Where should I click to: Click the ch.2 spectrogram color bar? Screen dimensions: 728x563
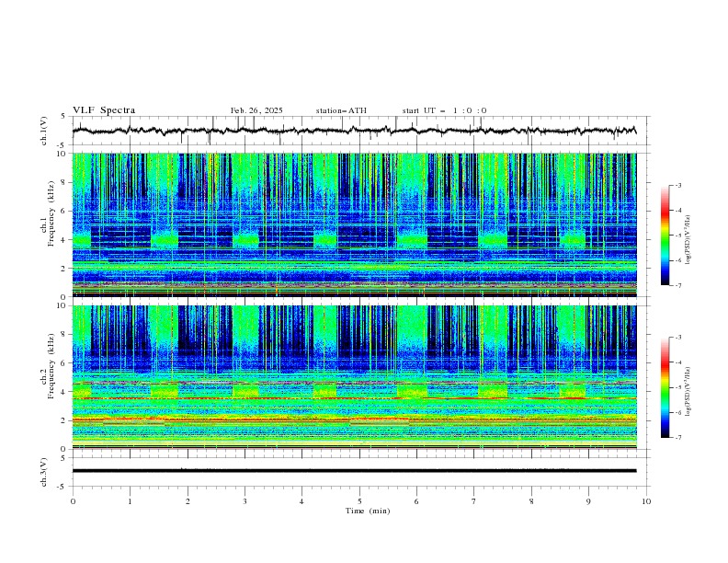[665, 387]
